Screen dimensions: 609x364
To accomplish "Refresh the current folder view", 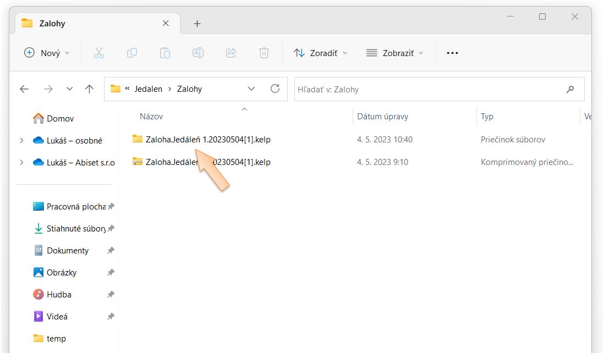I will pyautogui.click(x=275, y=89).
